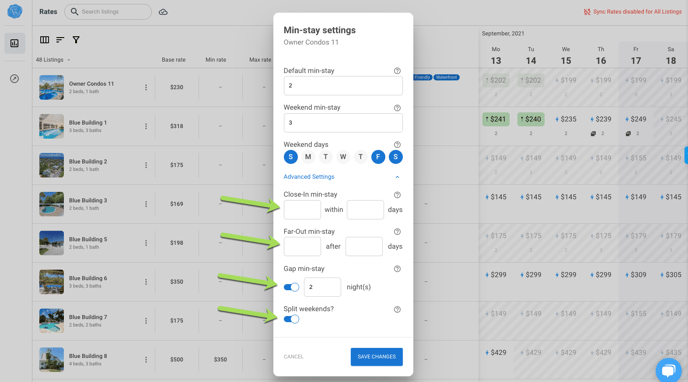Screen dimensions: 688x382
Task: Toggle Thursday as weekend day
Action: point(361,157)
